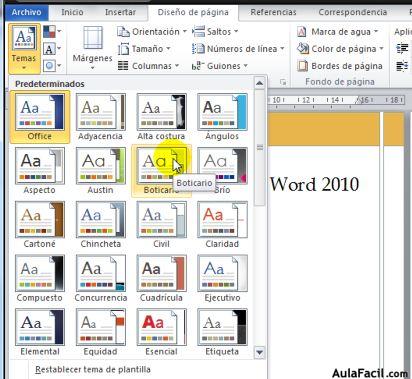Open the Temas themes button
412x379 pixels.
click(24, 49)
